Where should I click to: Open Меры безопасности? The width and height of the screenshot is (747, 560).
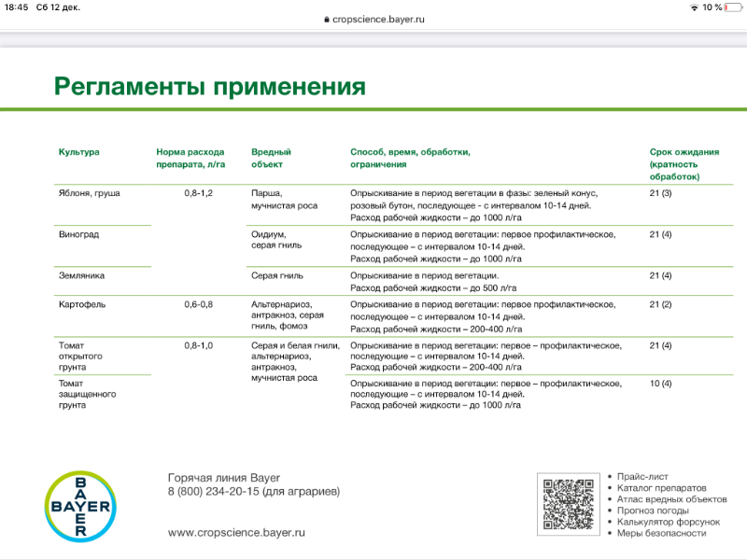[661, 533]
